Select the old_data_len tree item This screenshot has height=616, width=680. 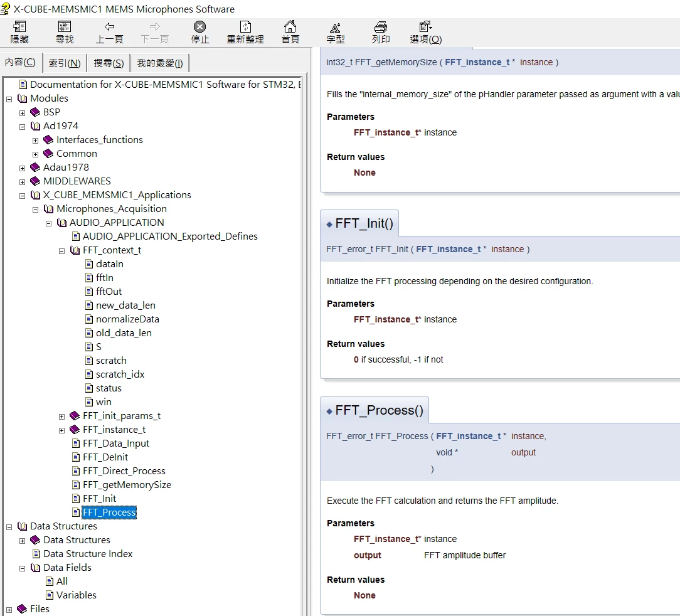[124, 333]
